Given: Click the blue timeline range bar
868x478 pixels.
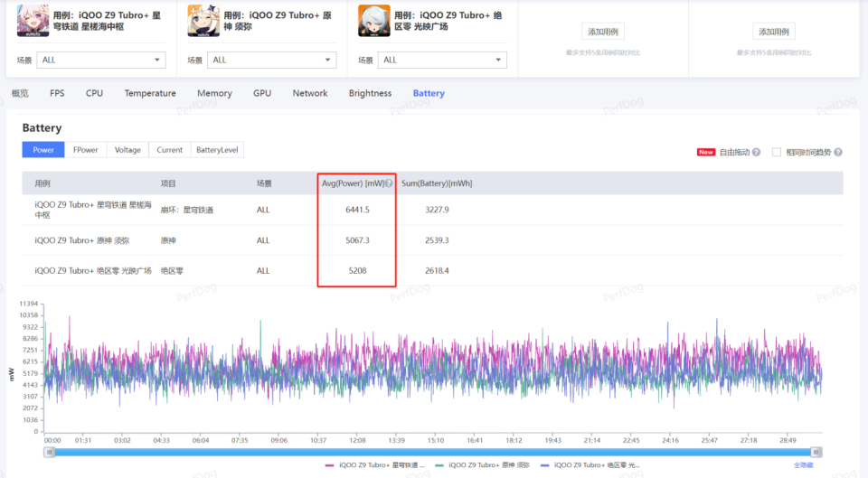Looking at the screenshot, I should coord(433,452).
